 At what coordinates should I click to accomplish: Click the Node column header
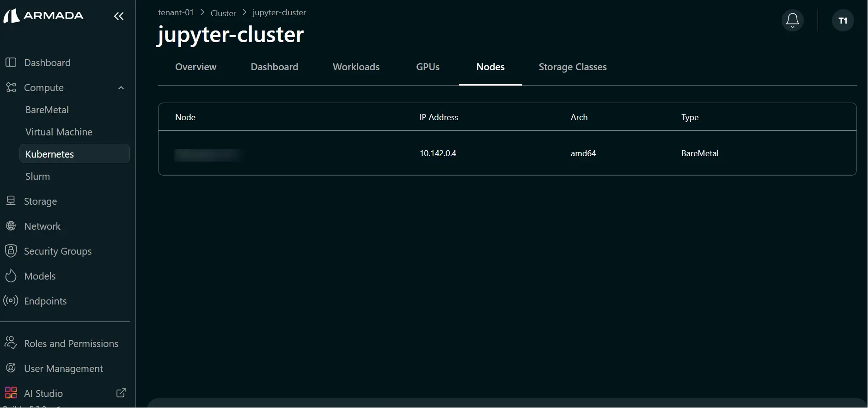click(185, 117)
